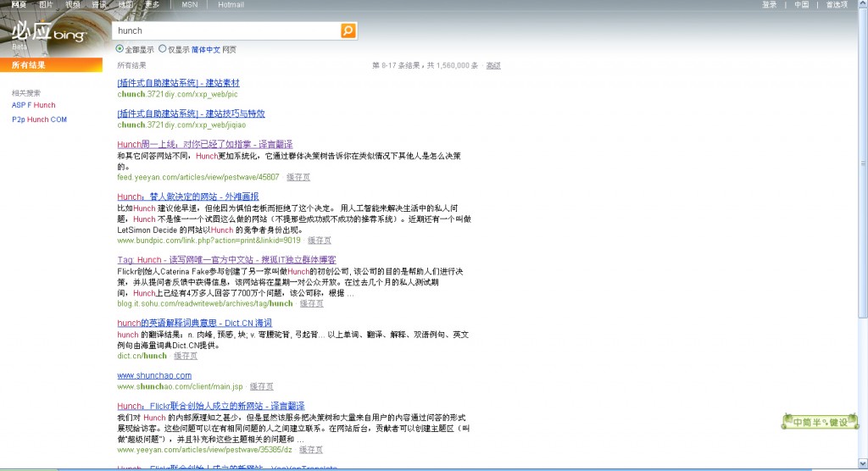Click the Bing 必应 logo

[49, 34]
